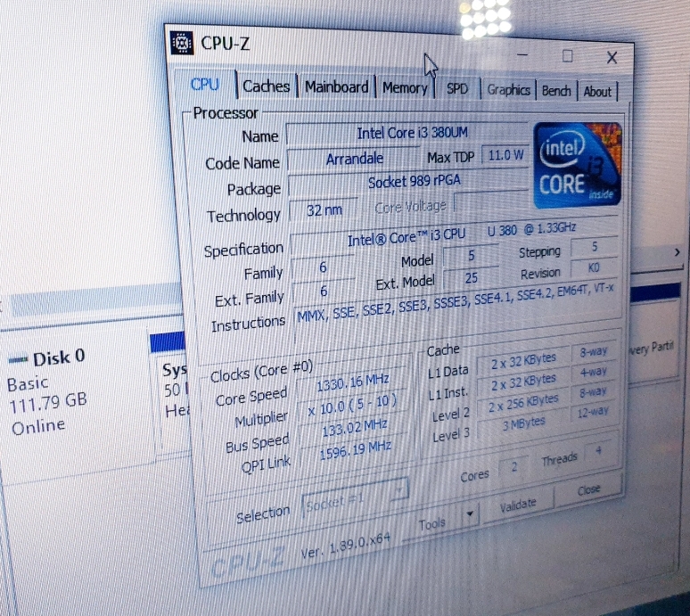Screen dimensions: 690x616
Task: Switch to the Caches tab
Action: (266, 86)
